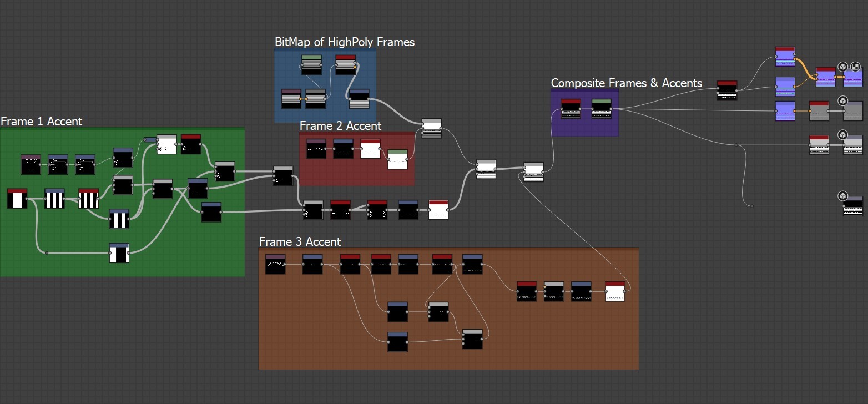
Task: Select the small collapsed blue node in Frame 1 Accent
Action: (x=150, y=139)
